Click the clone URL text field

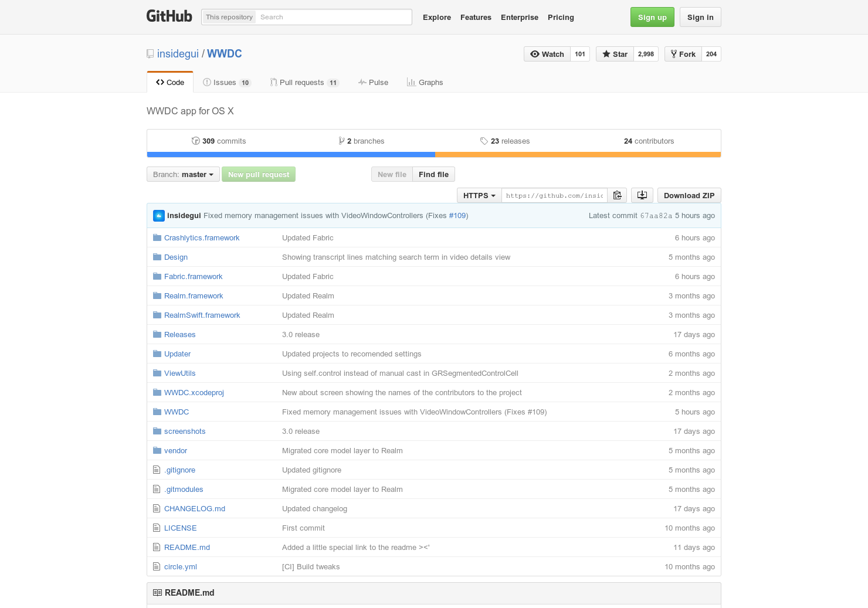(x=554, y=195)
